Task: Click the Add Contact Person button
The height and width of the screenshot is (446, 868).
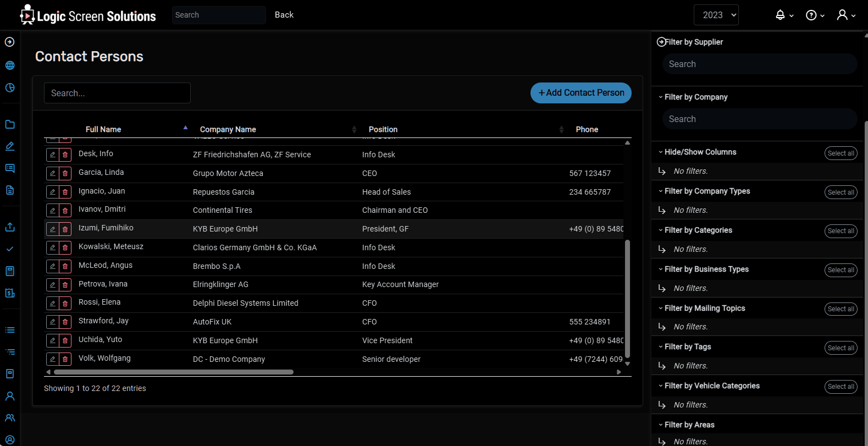Action: (581, 93)
